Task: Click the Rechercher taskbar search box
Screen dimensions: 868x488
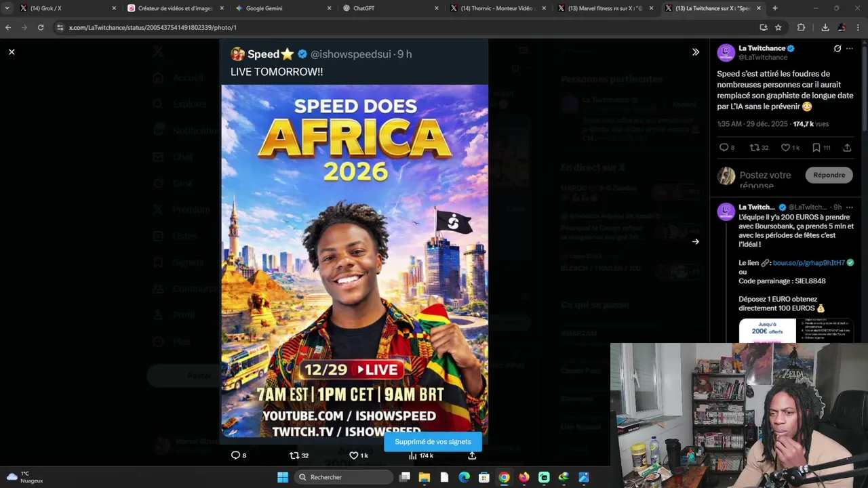Action: 344,477
